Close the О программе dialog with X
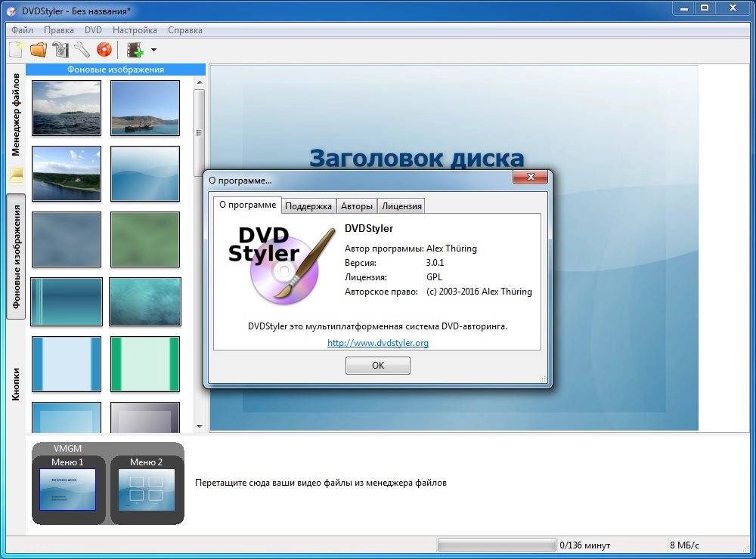The height and width of the screenshot is (559, 756). (x=531, y=176)
